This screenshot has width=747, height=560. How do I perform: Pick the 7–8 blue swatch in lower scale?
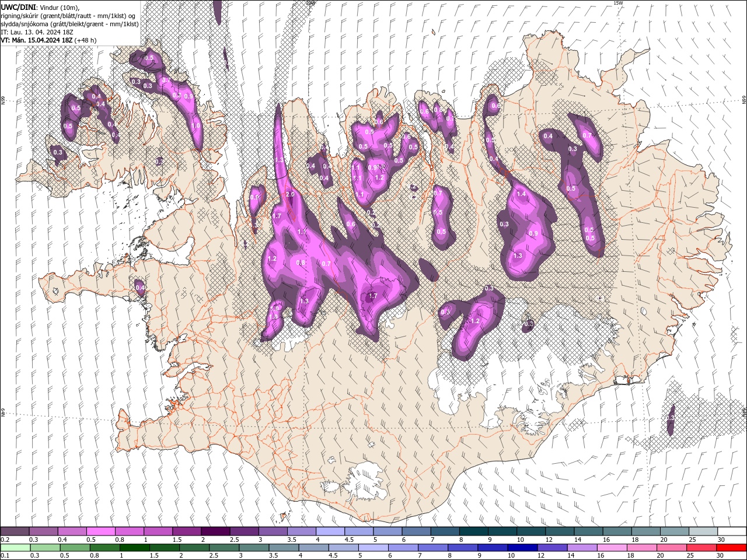pos(432,547)
